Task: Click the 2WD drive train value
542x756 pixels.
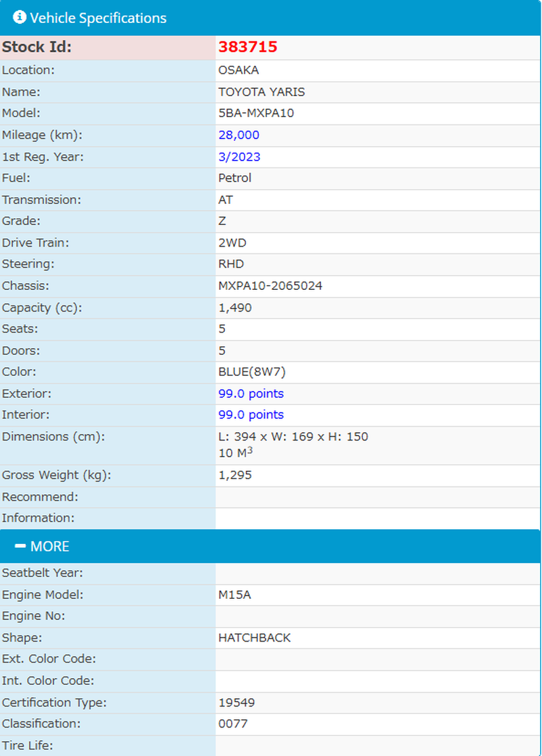Action: tap(232, 243)
